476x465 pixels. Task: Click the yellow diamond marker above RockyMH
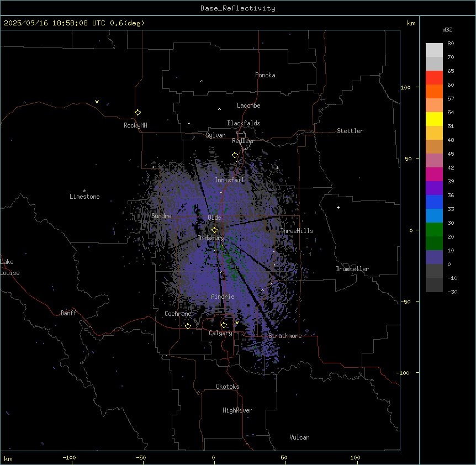tap(137, 113)
